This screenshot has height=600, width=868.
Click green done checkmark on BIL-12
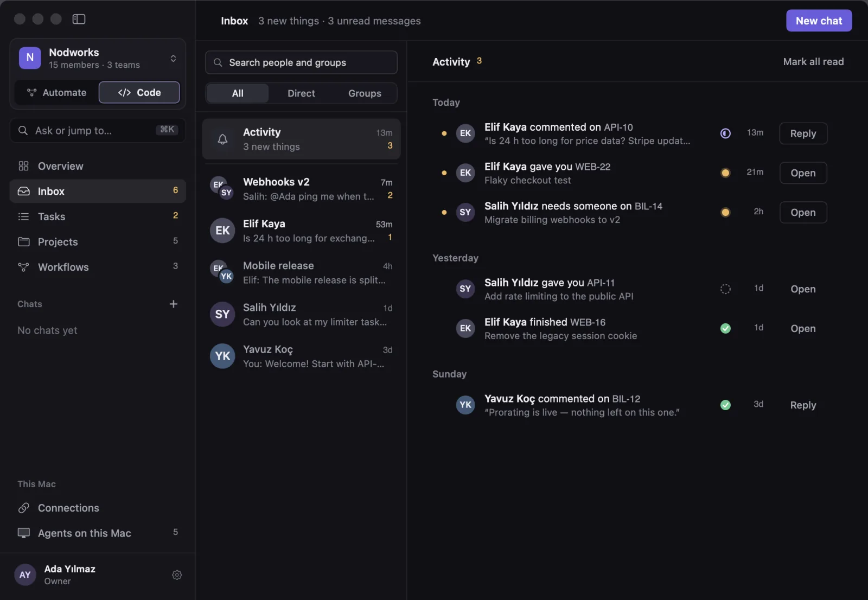(x=725, y=405)
